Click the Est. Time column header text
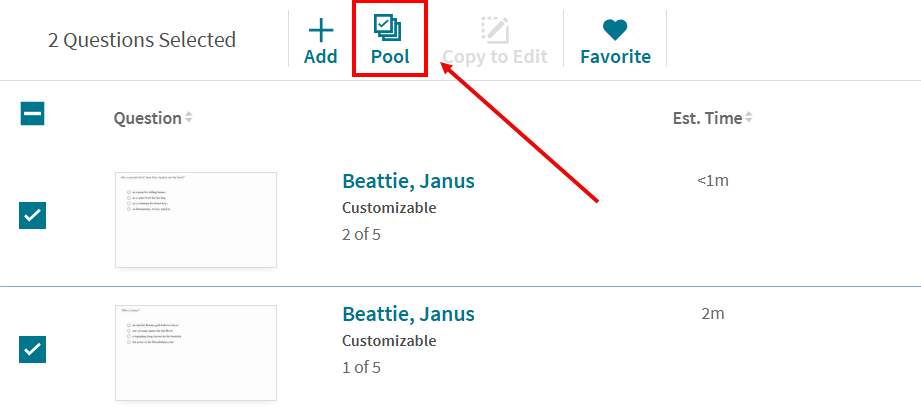The width and height of the screenshot is (921, 417). tap(707, 118)
